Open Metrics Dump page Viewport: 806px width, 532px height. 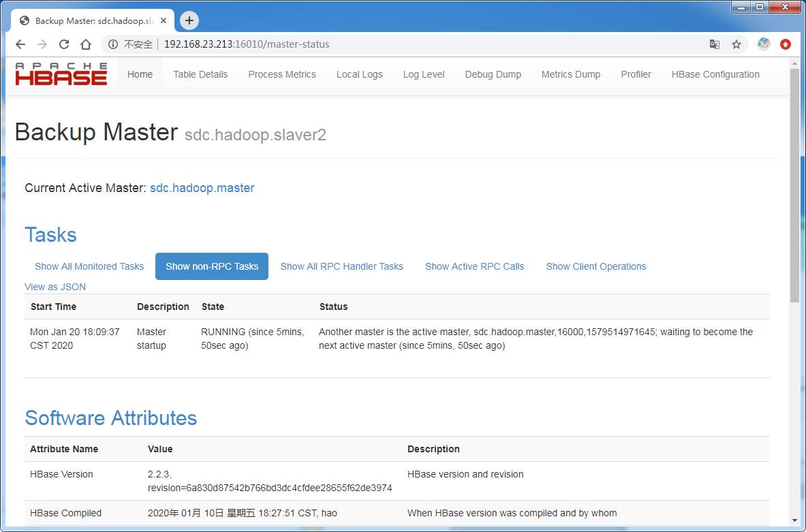click(x=570, y=74)
